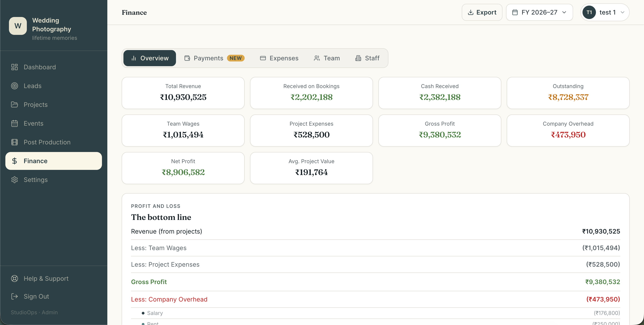644x325 pixels.
Task: Select the Projects folder icon
Action: coord(15,104)
